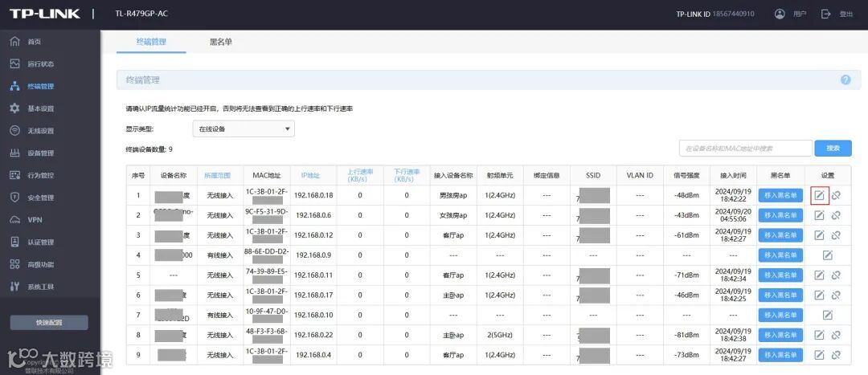Blacklist device 192.168.0.4 with 移入黑名单
Image resolution: width=868 pixels, height=375 pixels.
pyautogui.click(x=780, y=355)
